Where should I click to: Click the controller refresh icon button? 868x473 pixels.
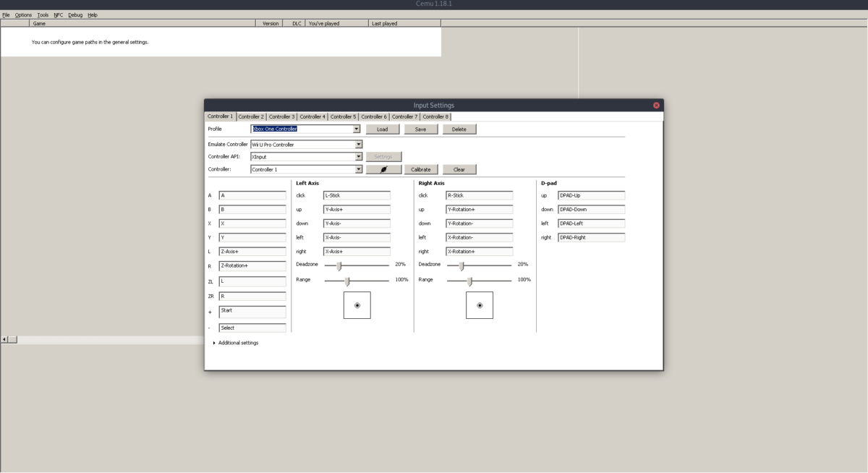click(x=384, y=169)
